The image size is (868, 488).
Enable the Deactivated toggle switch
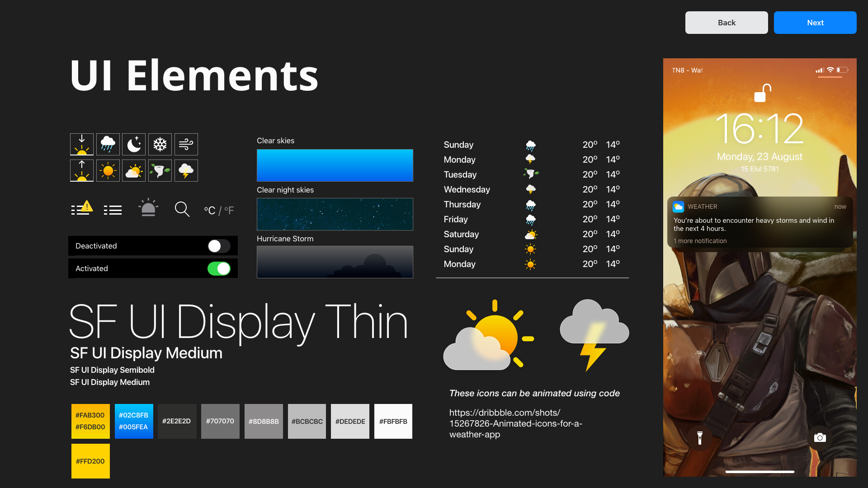coord(219,246)
